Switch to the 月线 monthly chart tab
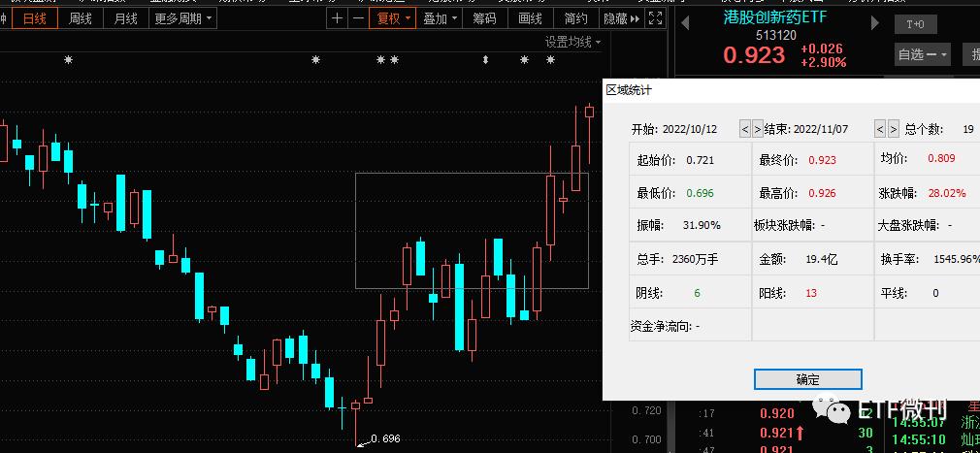The image size is (980, 453). pyautogui.click(x=125, y=18)
